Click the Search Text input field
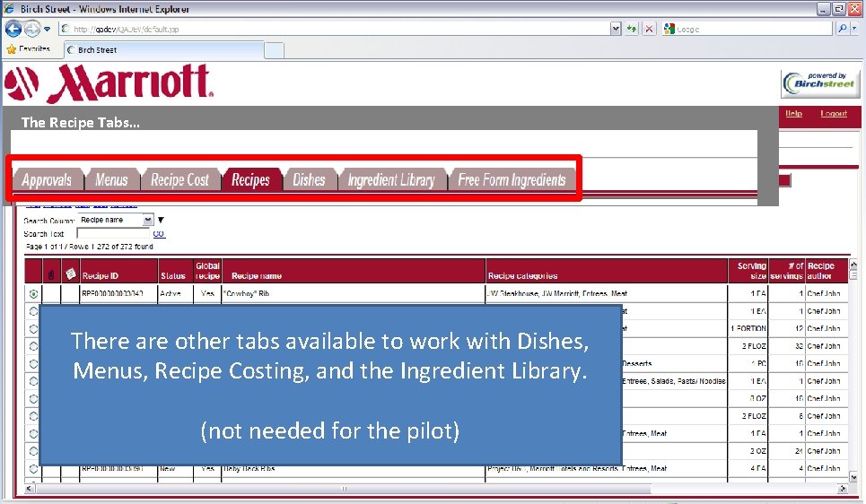Viewport: 866px width, 504px height. point(113,233)
